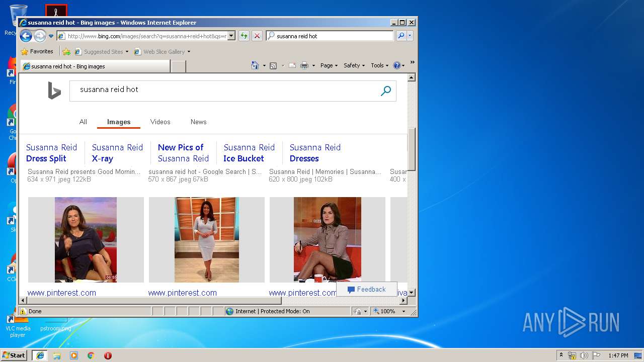Screen dimensions: 644x362
Task: Expand the Home button dropdown arrow
Action: (264, 65)
